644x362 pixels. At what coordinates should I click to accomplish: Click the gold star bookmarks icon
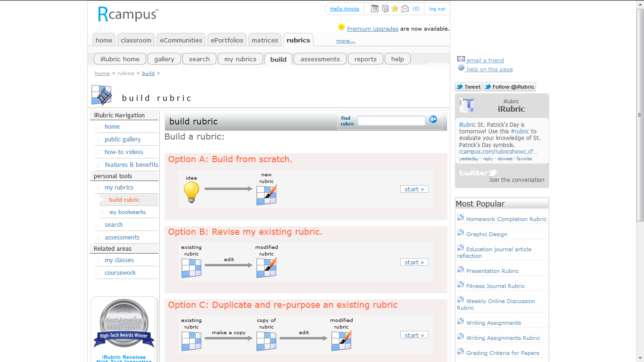point(395,8)
